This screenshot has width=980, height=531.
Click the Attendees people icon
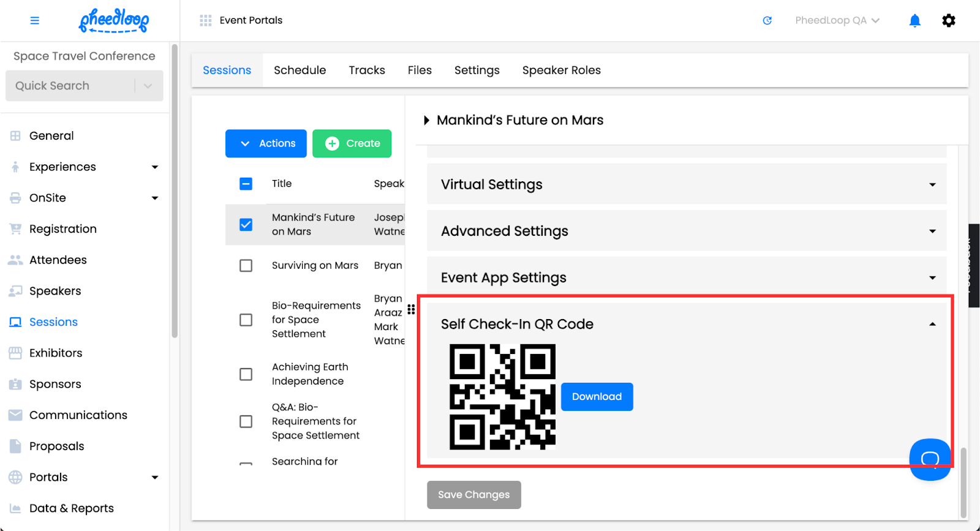coord(15,260)
